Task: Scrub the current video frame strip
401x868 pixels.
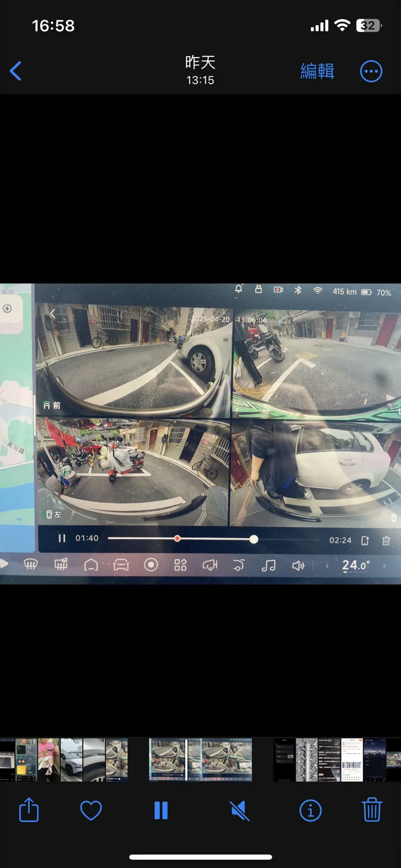Action: point(200,760)
